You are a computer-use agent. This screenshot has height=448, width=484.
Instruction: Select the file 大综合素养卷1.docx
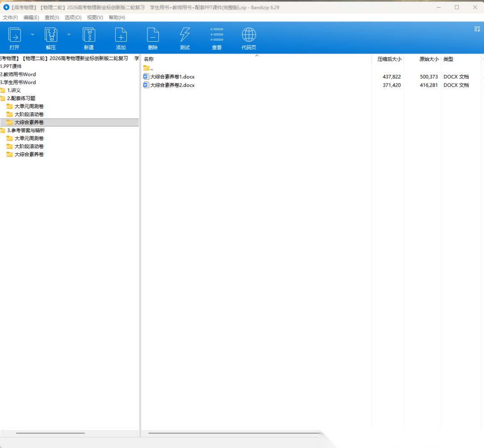172,77
